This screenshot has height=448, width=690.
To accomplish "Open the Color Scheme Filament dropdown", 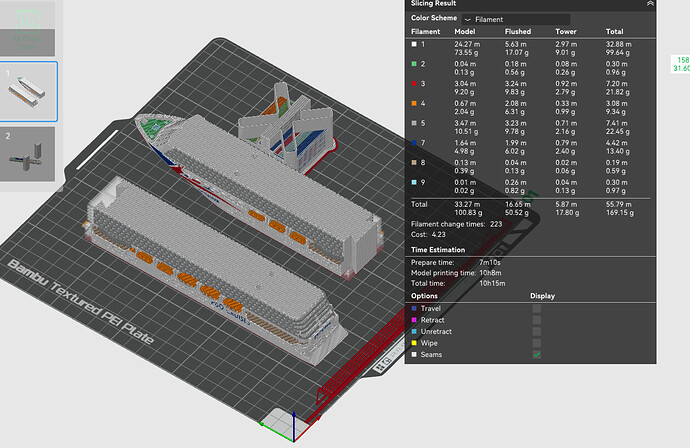I will pyautogui.click(x=516, y=19).
